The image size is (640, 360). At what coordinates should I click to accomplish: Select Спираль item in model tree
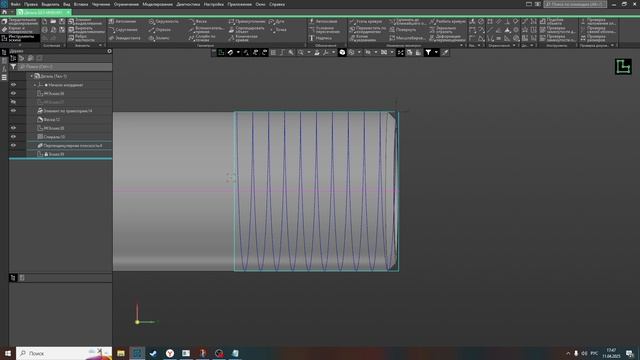tap(51, 137)
